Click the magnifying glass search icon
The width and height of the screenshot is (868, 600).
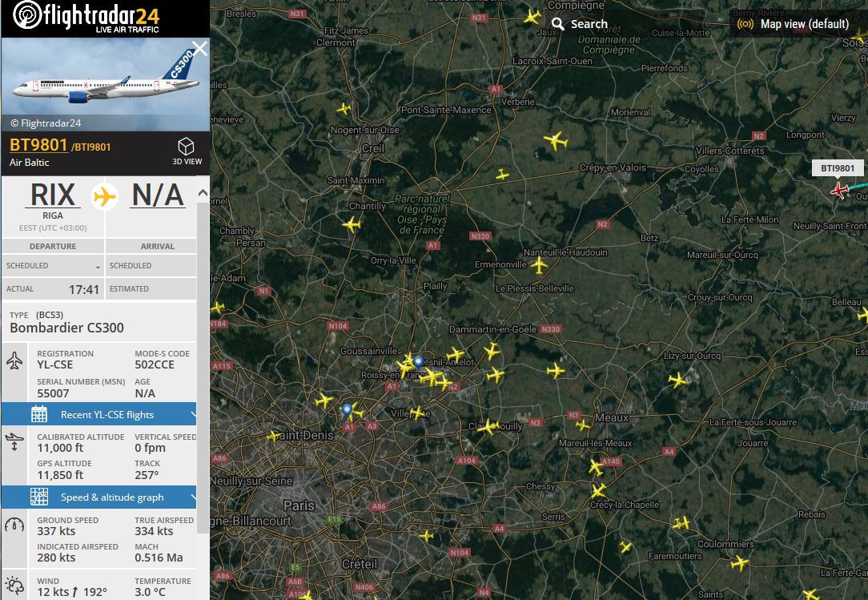557,24
